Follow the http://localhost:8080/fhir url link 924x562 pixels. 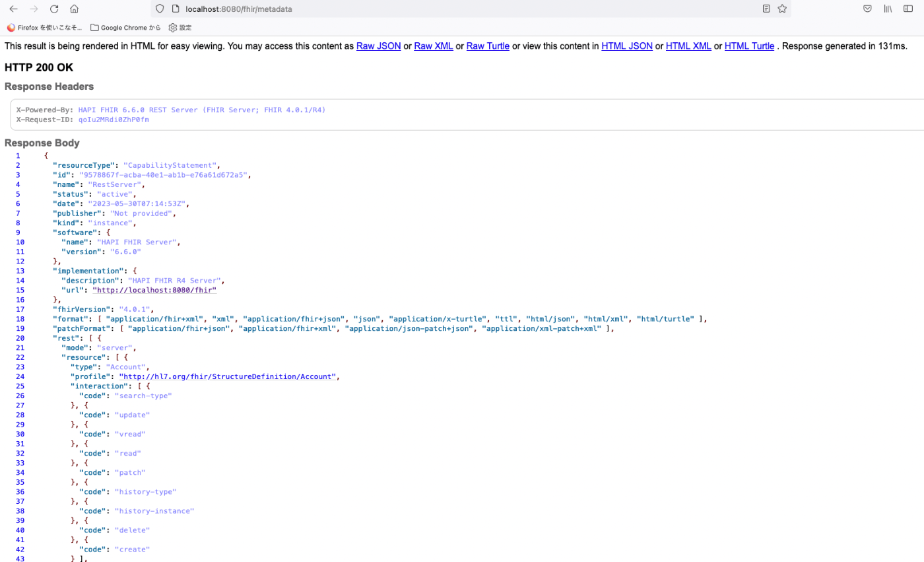154,290
